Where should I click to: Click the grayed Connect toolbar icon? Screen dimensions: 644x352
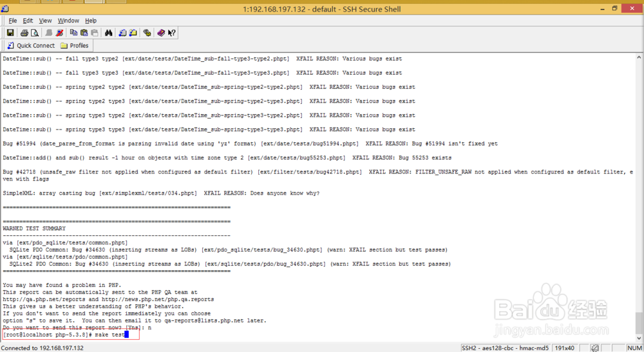[x=49, y=32]
